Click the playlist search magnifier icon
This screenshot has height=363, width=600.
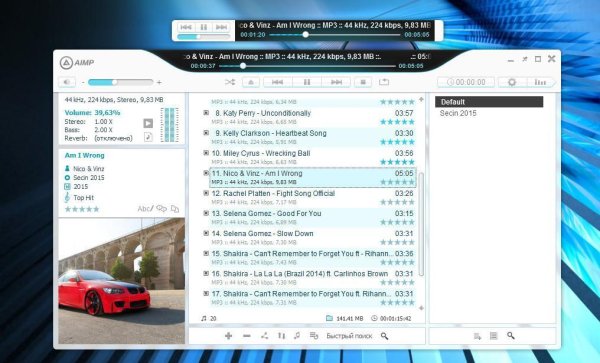tap(385, 336)
